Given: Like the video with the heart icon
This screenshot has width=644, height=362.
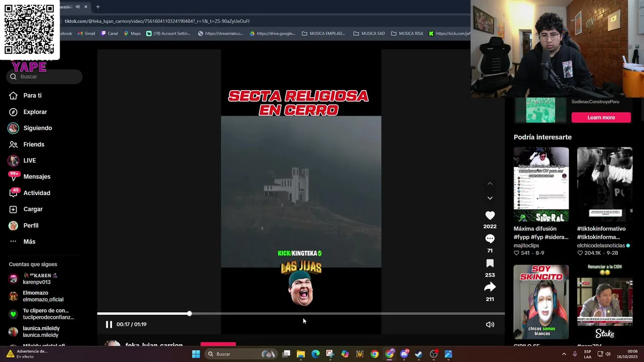Looking at the screenshot, I should coord(490,215).
